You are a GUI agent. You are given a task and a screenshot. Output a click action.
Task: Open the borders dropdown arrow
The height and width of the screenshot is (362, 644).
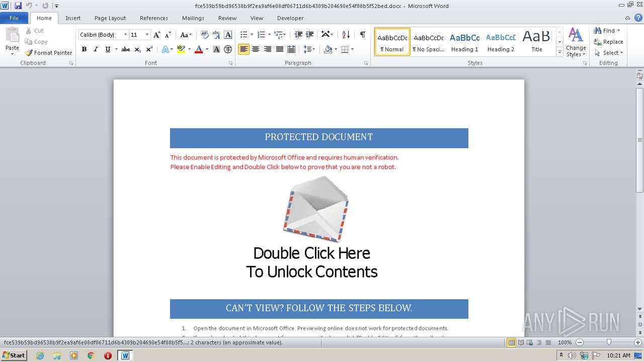click(x=352, y=49)
